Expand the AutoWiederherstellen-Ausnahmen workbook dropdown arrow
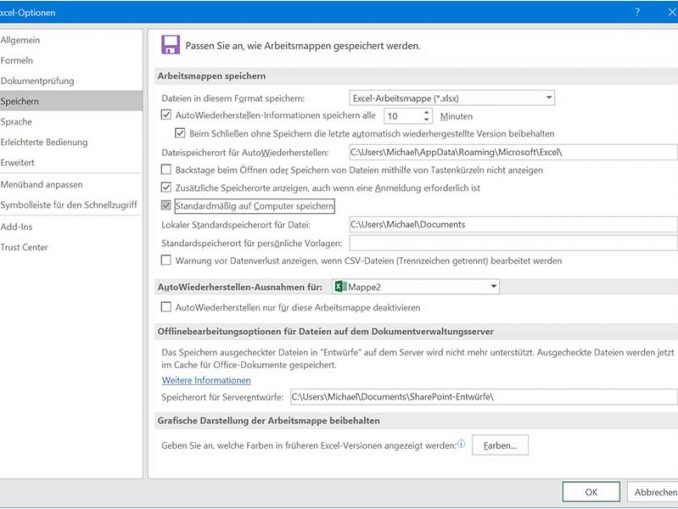This screenshot has height=509, width=678. click(493, 287)
